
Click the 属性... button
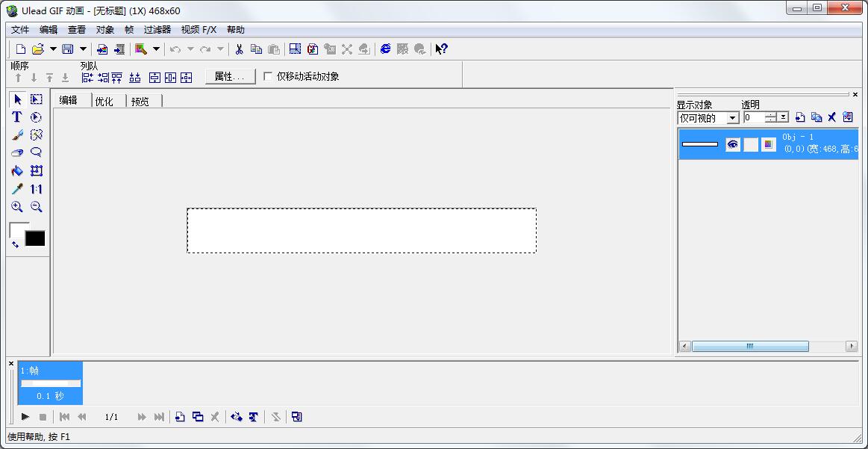231,76
